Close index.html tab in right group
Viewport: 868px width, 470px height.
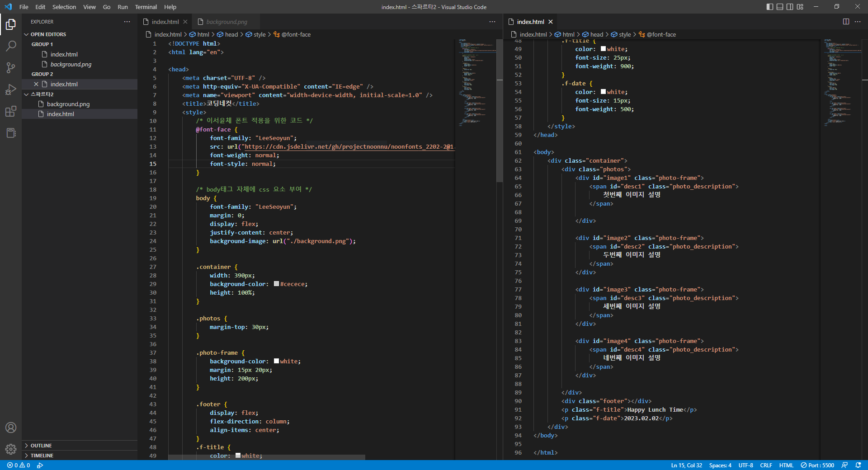(x=551, y=22)
